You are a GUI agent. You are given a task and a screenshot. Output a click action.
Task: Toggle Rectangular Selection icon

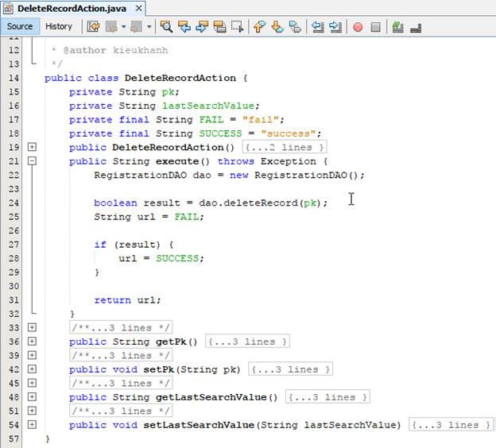tap(237, 27)
